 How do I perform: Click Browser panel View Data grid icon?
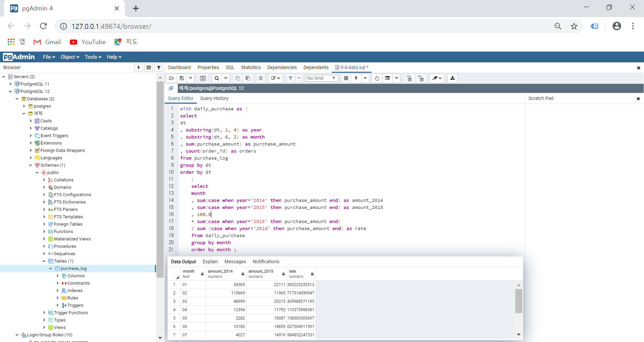pyautogui.click(x=149, y=68)
